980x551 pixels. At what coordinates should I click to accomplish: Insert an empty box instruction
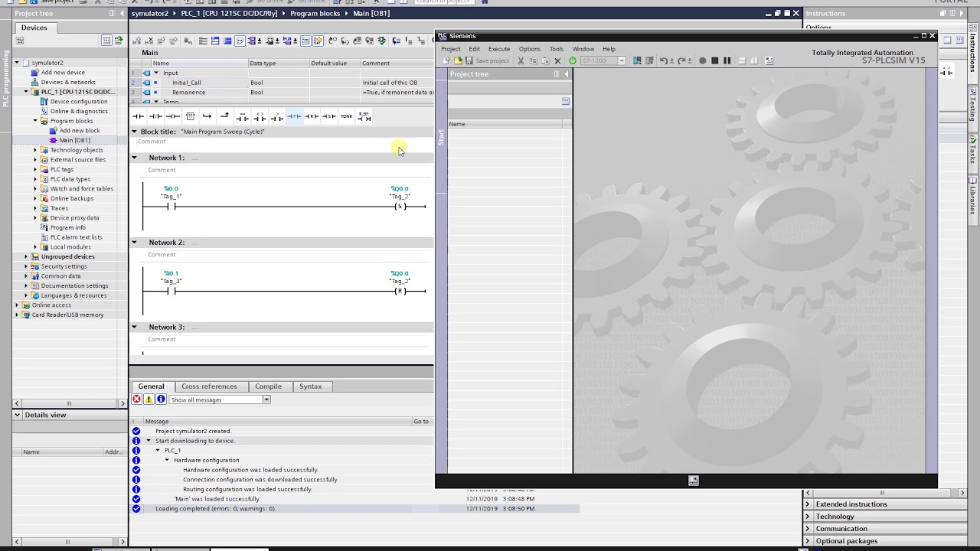(x=191, y=116)
